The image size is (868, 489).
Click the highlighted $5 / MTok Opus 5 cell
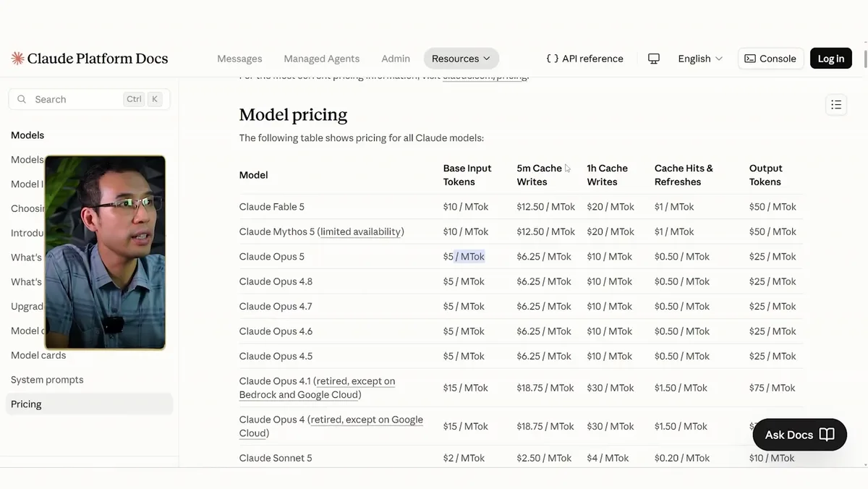pyautogui.click(x=464, y=257)
